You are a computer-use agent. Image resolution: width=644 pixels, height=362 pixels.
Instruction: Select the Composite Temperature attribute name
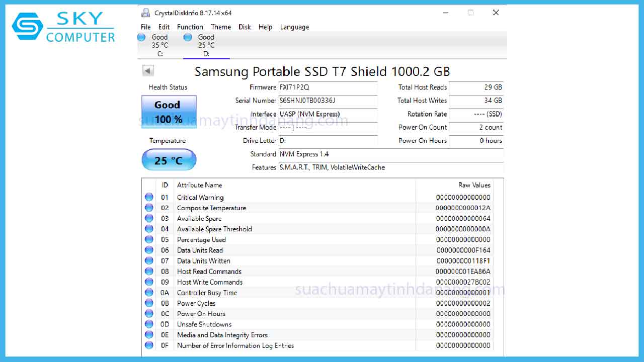click(211, 208)
